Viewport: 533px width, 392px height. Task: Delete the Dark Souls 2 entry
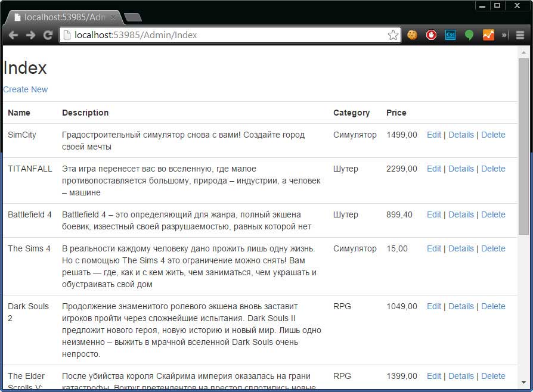493,306
